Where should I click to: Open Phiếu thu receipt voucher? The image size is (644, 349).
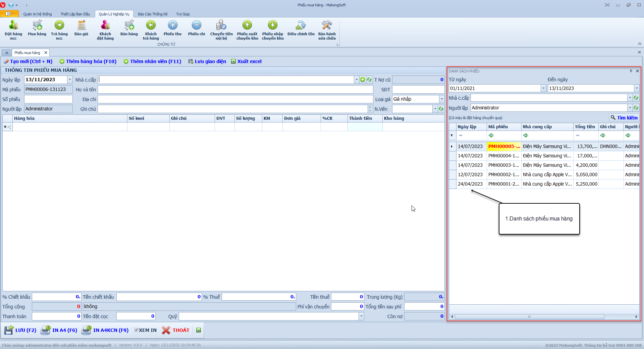pos(172,28)
